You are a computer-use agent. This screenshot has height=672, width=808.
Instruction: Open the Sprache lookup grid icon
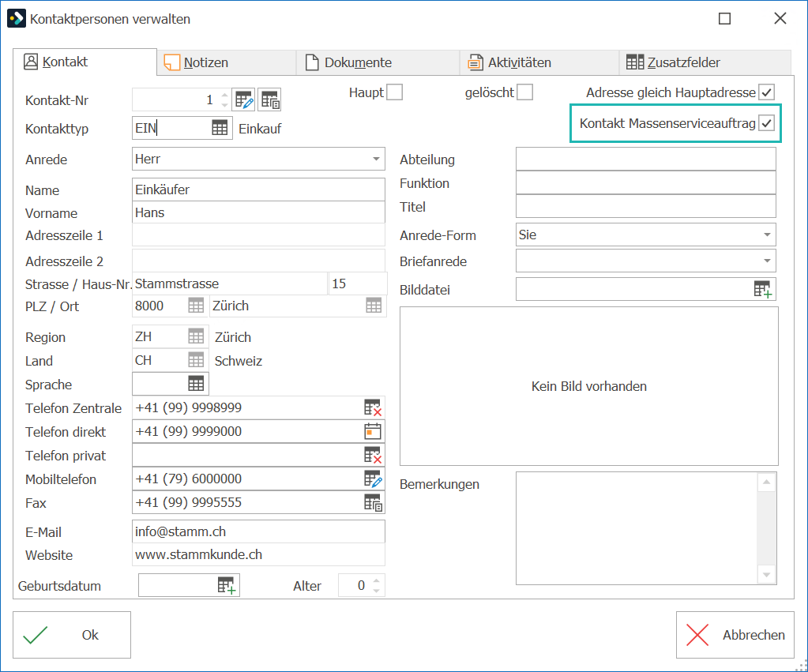(x=196, y=384)
